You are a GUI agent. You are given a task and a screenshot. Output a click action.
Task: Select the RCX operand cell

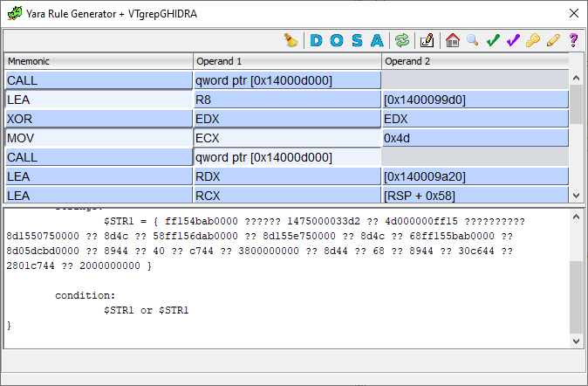coord(287,195)
